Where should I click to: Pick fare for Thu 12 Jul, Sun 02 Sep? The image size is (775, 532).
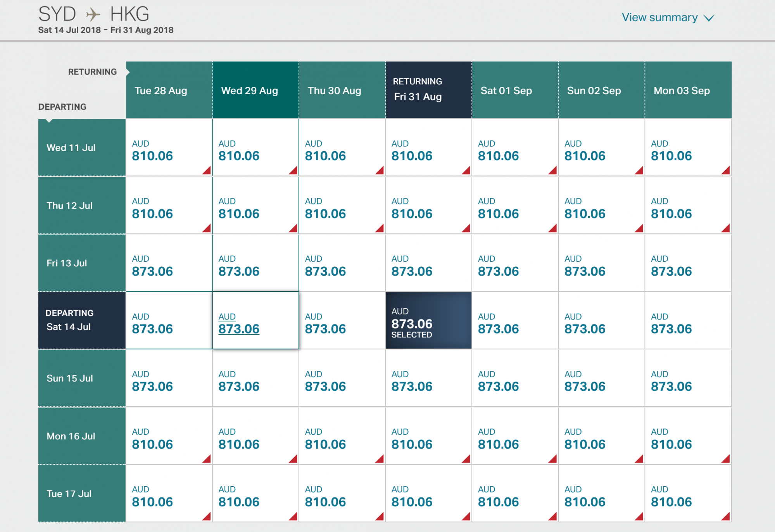[x=601, y=205]
